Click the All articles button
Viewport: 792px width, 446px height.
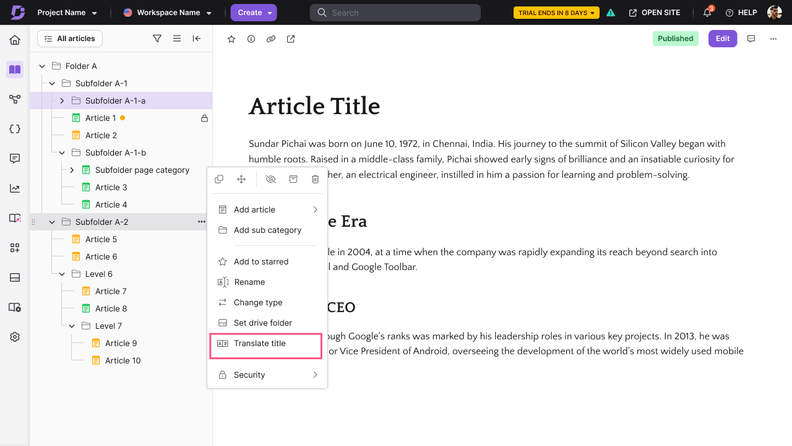pyautogui.click(x=70, y=38)
